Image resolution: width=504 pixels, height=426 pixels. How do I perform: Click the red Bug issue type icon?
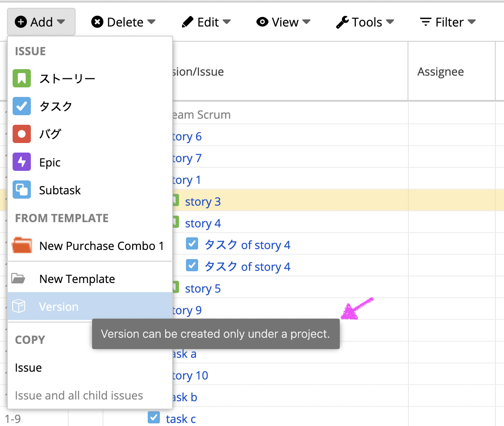click(x=21, y=134)
